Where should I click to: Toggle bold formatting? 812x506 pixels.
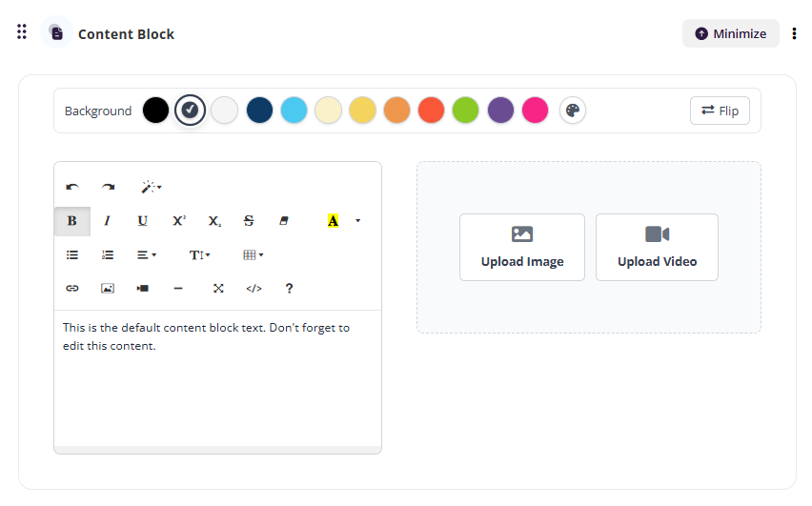pos(72,221)
